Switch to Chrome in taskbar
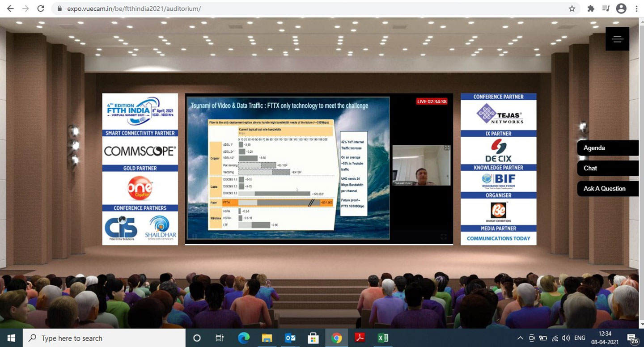This screenshot has width=644, height=347. pos(336,338)
